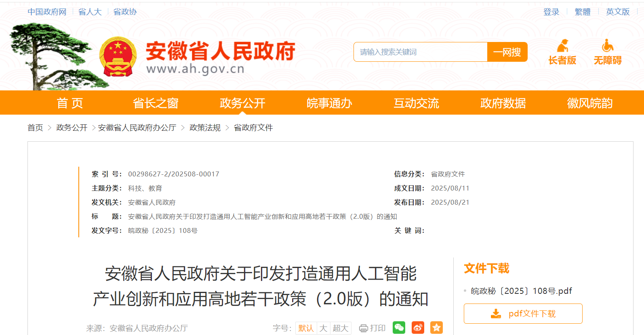This screenshot has height=335, width=644.
Task: Click the national emblem logo
Action: click(118, 57)
